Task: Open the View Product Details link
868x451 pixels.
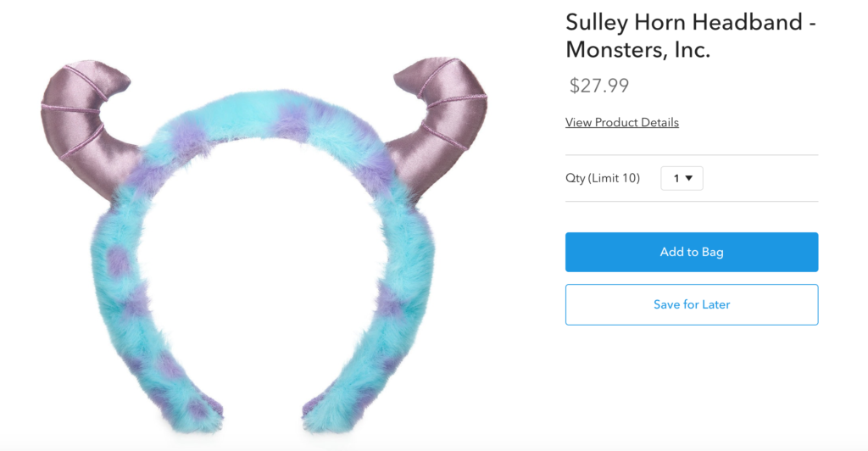Action: click(x=621, y=122)
